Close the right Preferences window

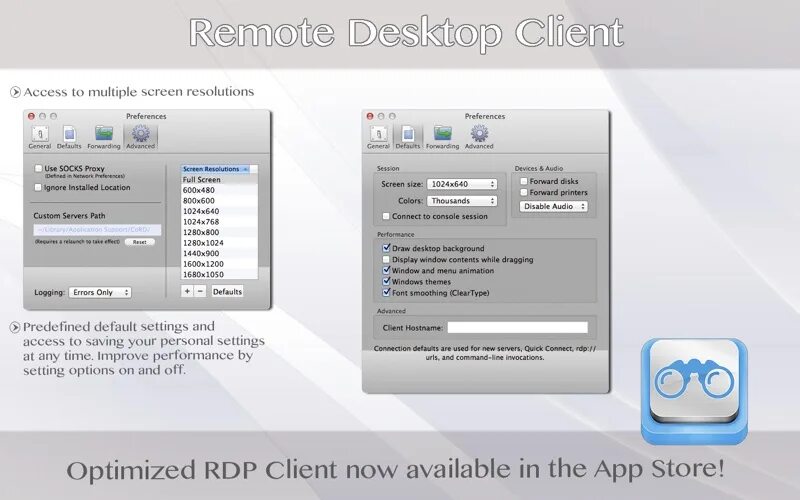coord(370,116)
